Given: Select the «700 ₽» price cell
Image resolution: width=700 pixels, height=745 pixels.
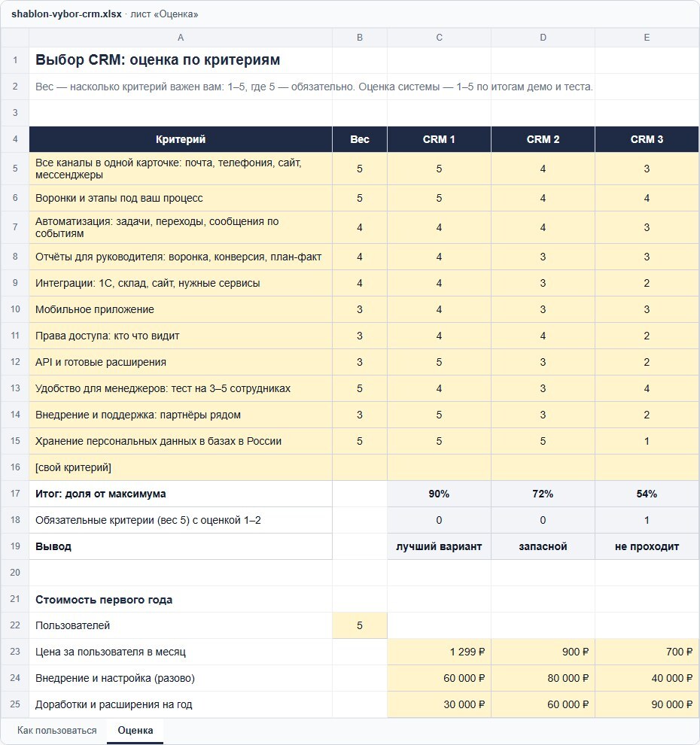Looking at the screenshot, I should click(647, 652).
